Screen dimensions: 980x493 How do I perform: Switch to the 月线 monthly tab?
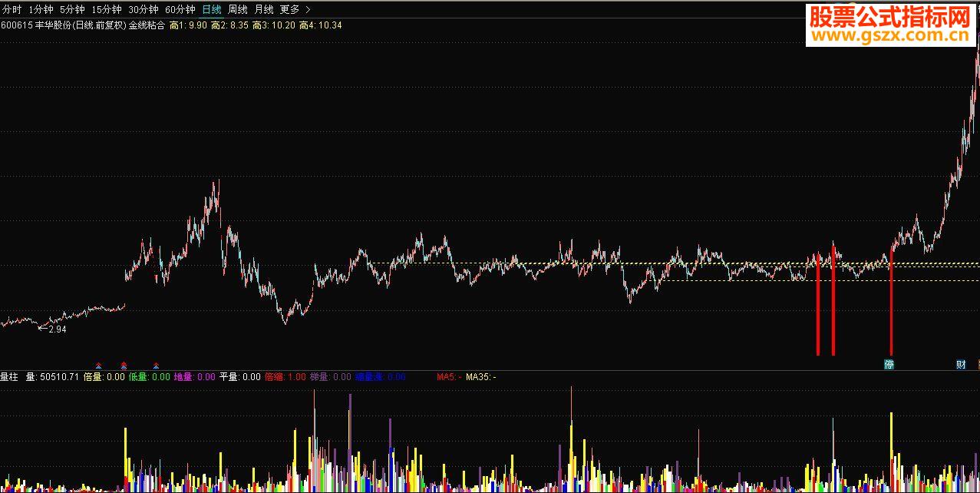[x=264, y=10]
